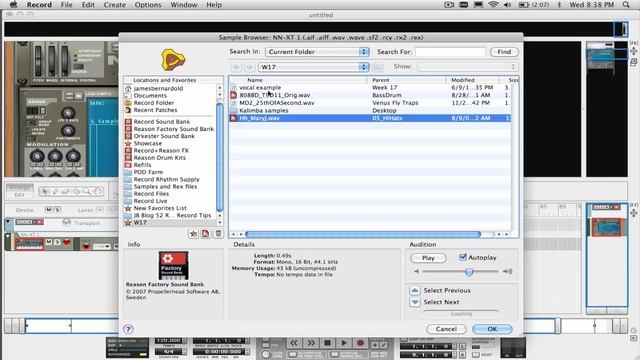Click Select Previous arrow icon
This screenshot has width=640, height=360.
[x=415, y=290]
